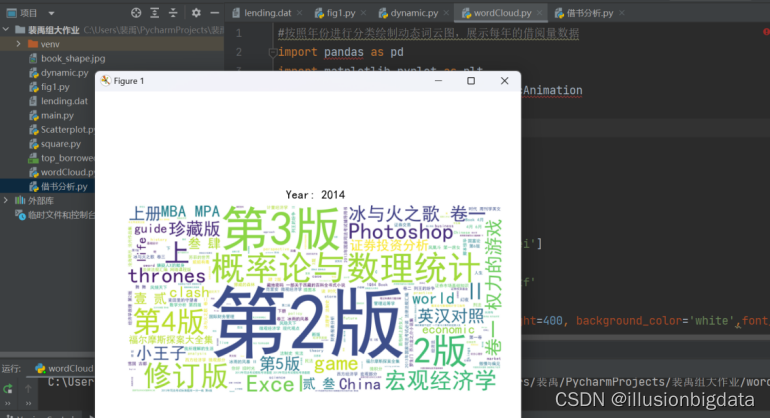The width and height of the screenshot is (770, 420).
Task: Click the expand all icon in project toolbar
Action: tap(155, 13)
